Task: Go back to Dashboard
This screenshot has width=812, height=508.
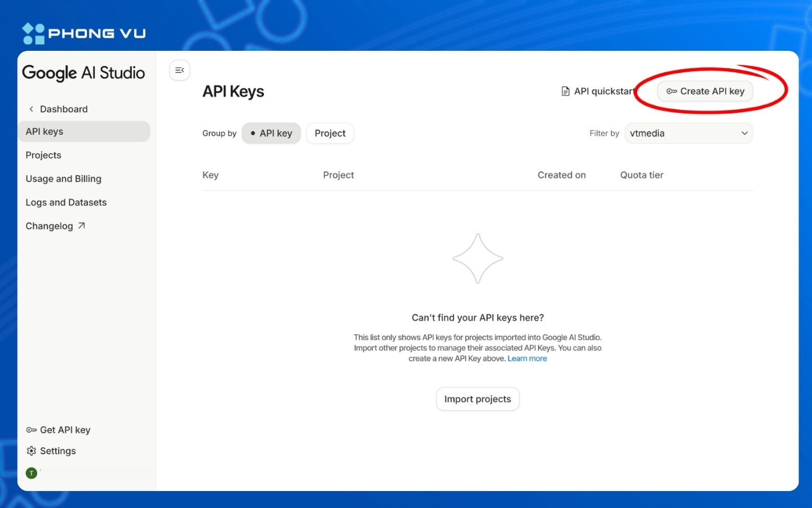Action: [58, 109]
